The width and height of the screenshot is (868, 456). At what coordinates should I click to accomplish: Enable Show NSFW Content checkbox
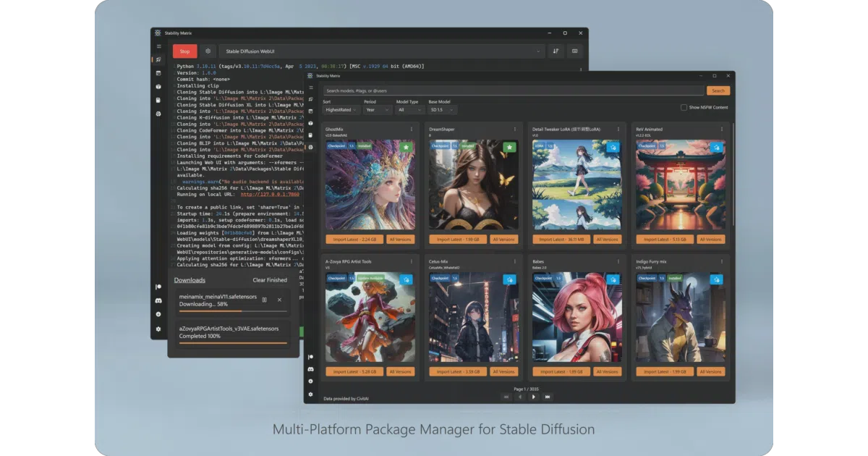(684, 107)
